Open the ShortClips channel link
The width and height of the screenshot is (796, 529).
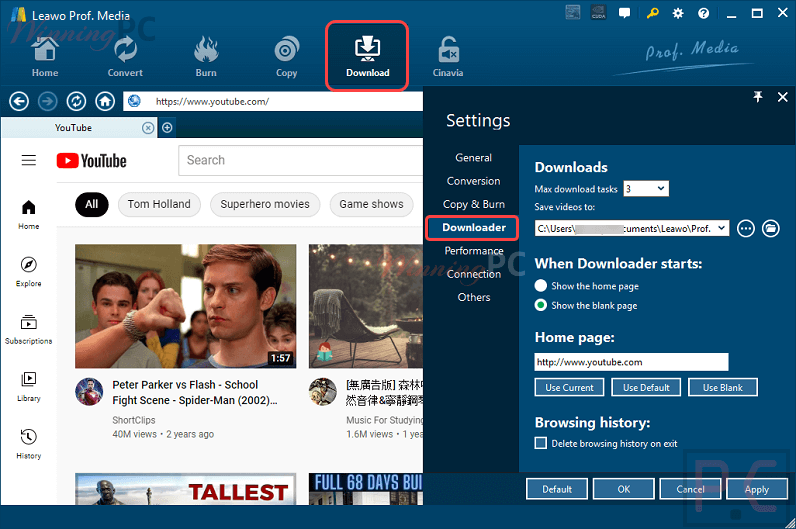134,420
